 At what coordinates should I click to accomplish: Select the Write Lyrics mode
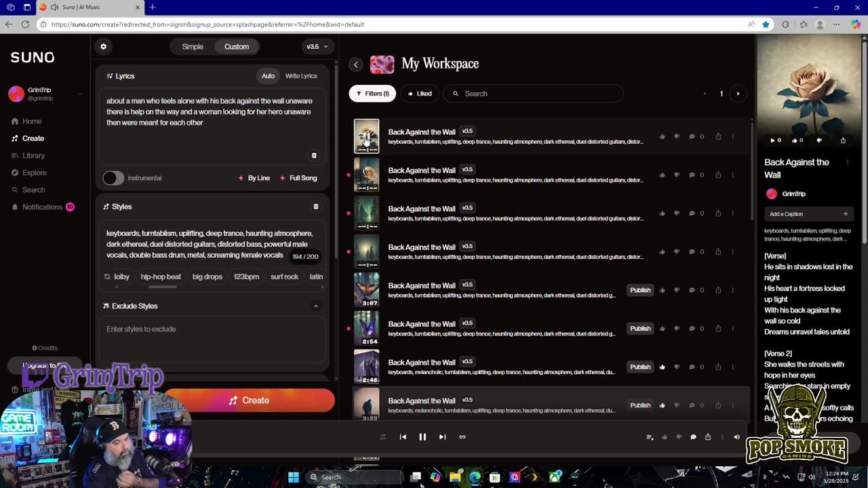click(301, 76)
